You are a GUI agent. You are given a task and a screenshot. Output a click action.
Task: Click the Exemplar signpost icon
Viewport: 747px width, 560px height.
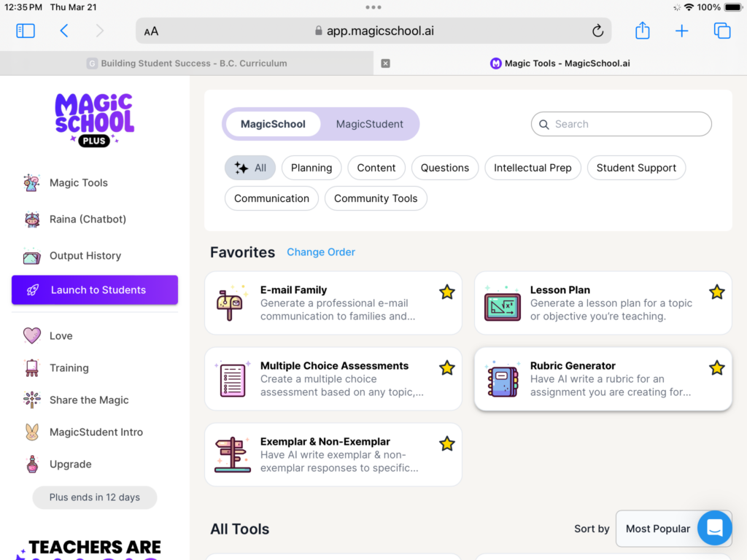[233, 455]
